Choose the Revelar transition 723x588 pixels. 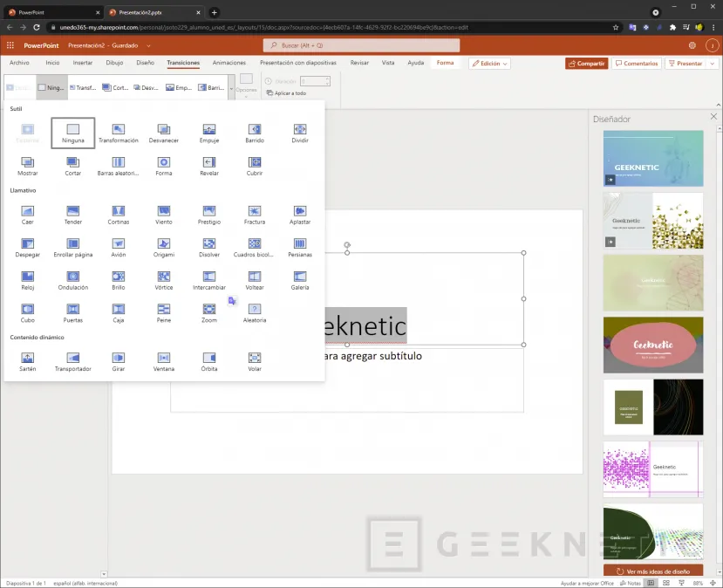[x=209, y=166]
